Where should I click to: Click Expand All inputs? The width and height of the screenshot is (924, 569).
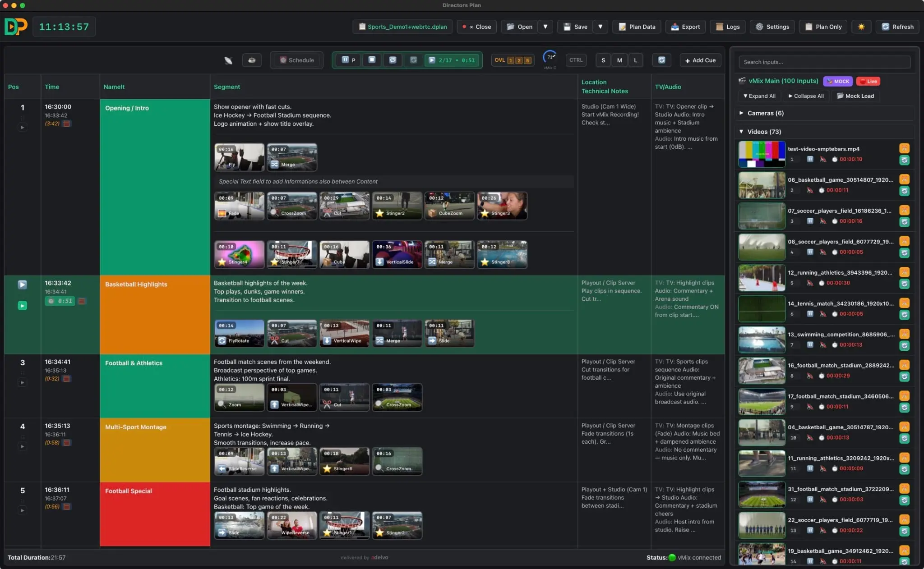tap(759, 96)
